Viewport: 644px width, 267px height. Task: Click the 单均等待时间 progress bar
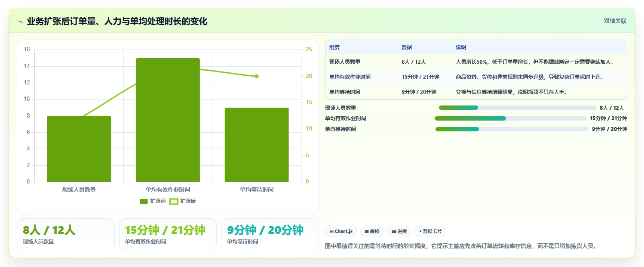tap(512, 129)
